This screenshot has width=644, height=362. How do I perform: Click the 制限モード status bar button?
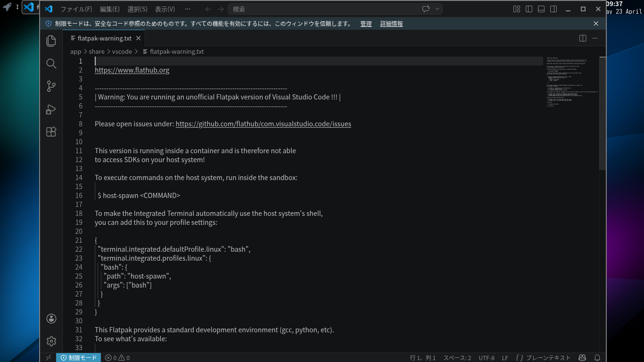78,358
